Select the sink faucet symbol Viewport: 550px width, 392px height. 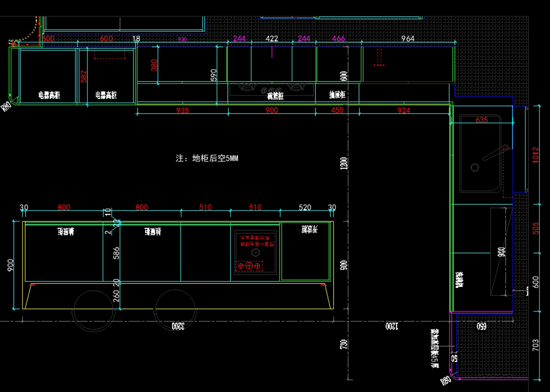click(495, 152)
